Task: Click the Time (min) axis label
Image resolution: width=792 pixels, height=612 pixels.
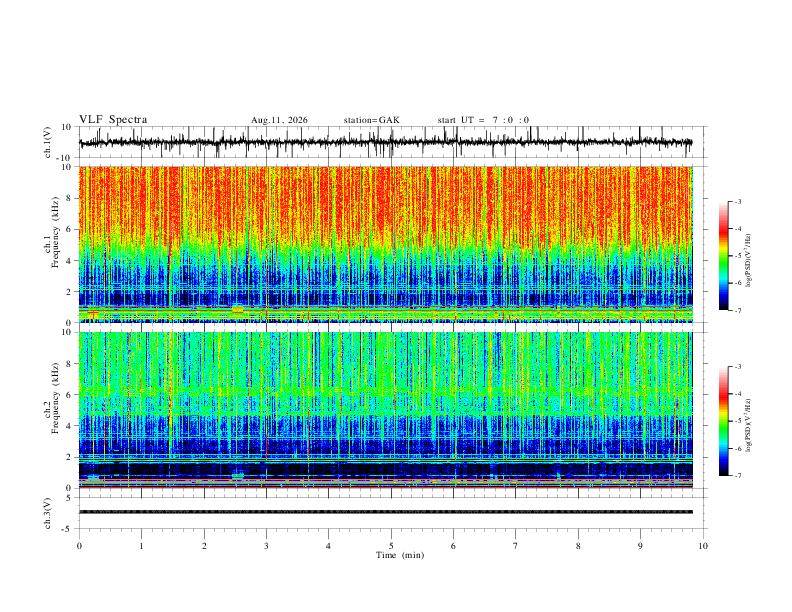Action: pyautogui.click(x=400, y=555)
